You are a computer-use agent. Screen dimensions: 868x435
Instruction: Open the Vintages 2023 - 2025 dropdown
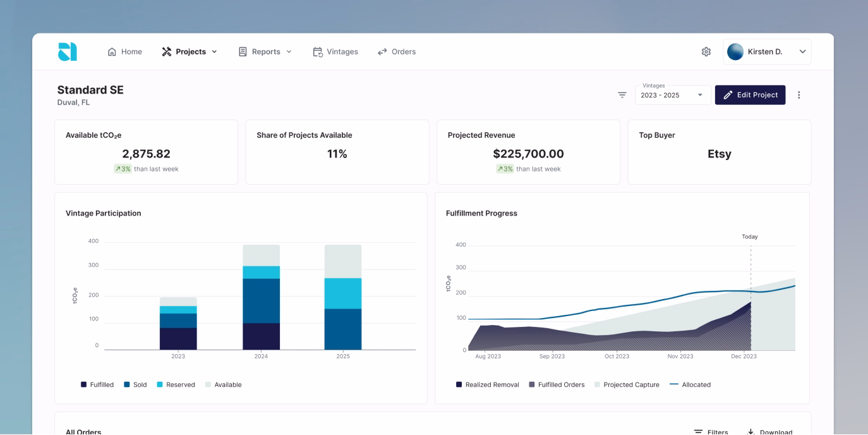pyautogui.click(x=673, y=95)
